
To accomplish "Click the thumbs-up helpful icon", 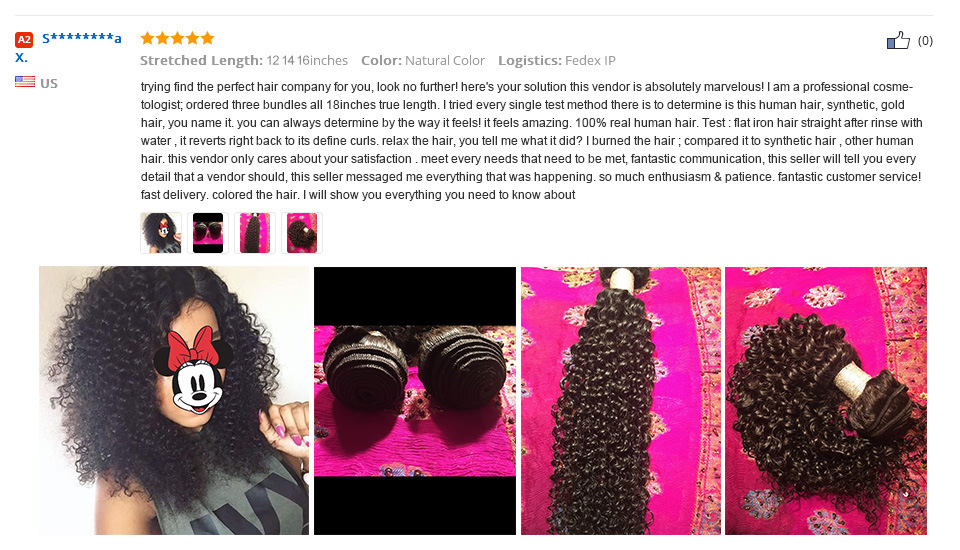I will pyautogui.click(x=898, y=40).
